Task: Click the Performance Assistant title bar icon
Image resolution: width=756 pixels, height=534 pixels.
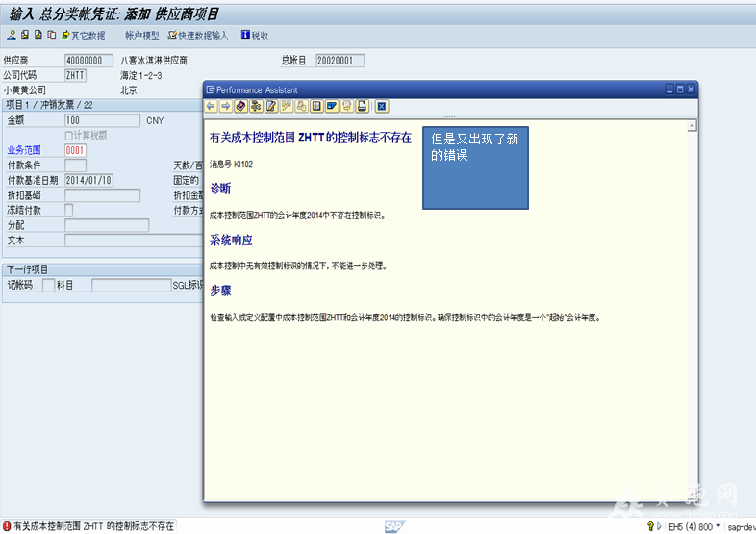Action: pyautogui.click(x=211, y=89)
